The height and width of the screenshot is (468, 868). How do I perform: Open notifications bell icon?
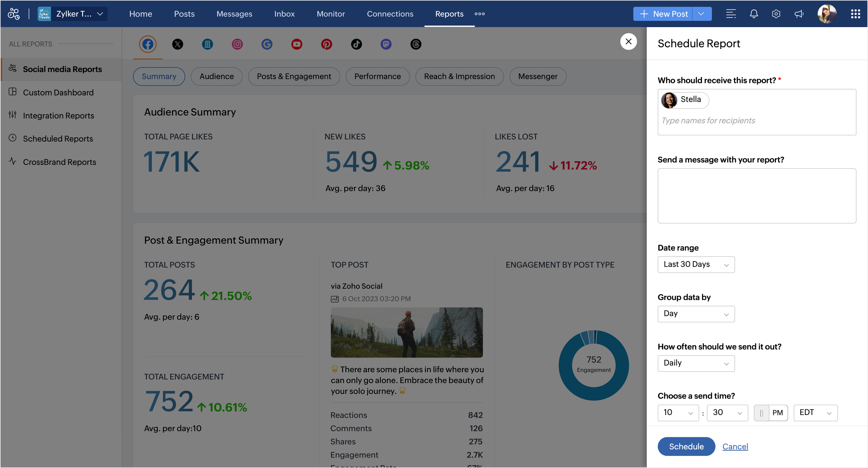754,14
